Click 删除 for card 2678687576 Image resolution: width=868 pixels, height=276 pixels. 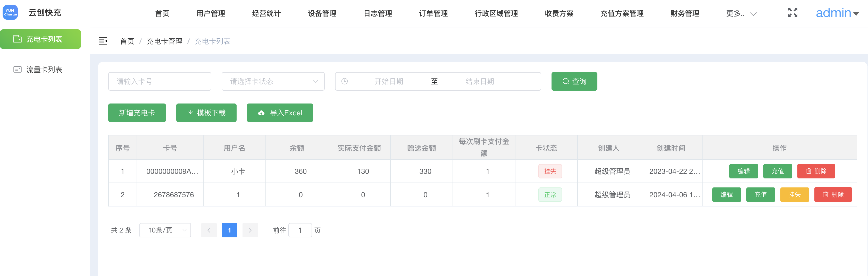(x=833, y=195)
